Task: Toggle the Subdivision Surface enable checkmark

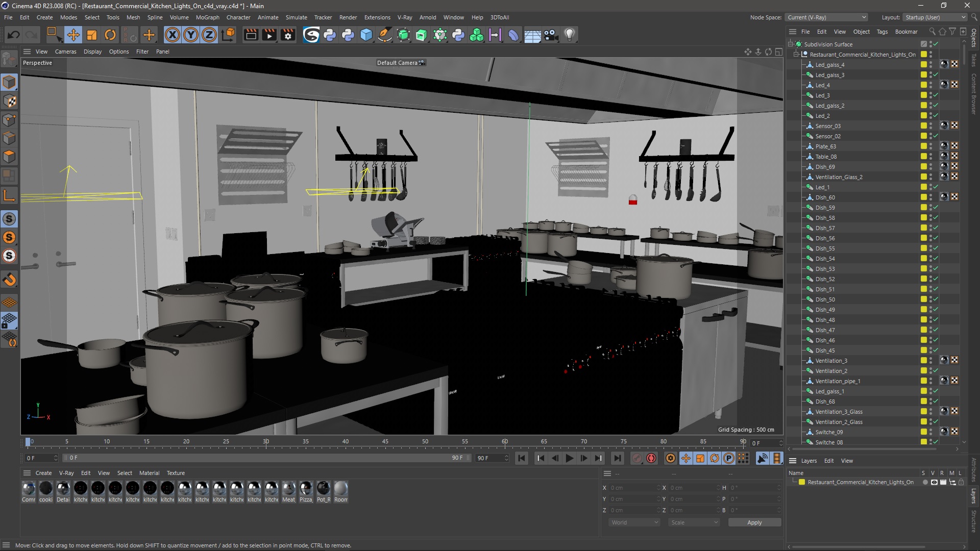Action: click(936, 44)
